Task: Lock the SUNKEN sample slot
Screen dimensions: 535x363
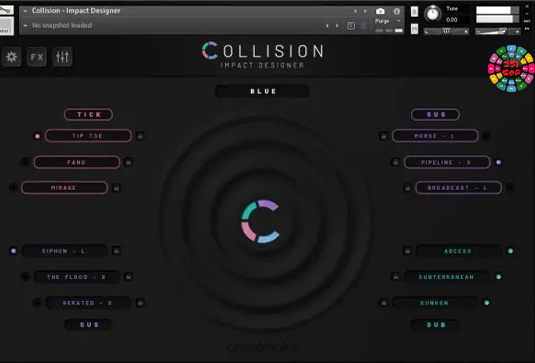Action: 384,303
